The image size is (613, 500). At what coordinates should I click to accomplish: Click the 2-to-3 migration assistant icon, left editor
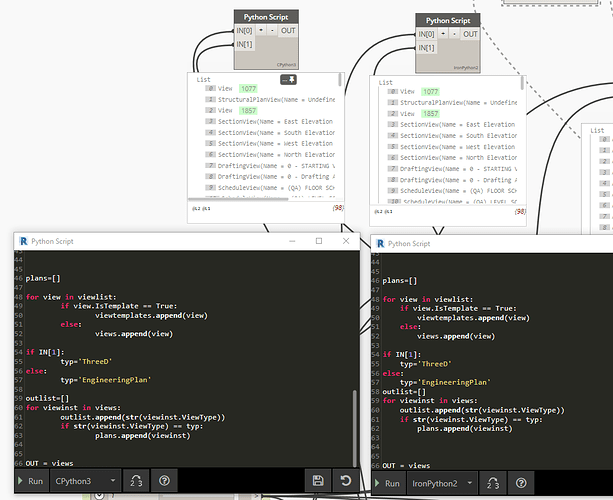pos(136,481)
